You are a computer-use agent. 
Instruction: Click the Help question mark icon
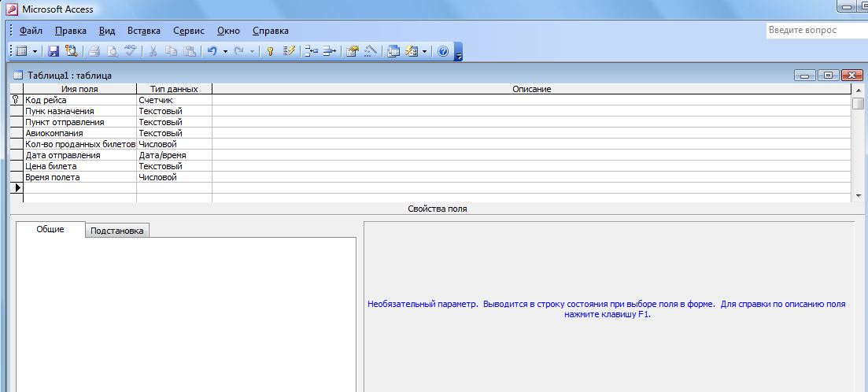point(443,51)
